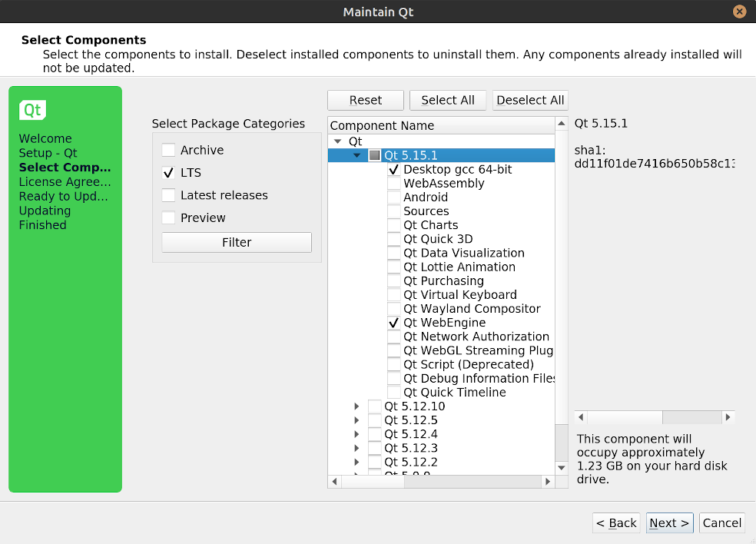
Task: Click the component tree scroll up arrow
Action: [561, 124]
